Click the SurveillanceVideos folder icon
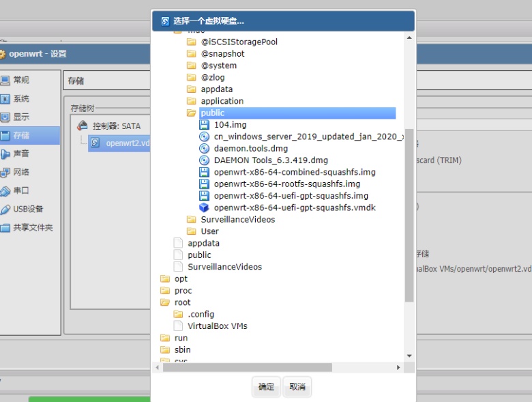532x402 pixels. point(192,219)
